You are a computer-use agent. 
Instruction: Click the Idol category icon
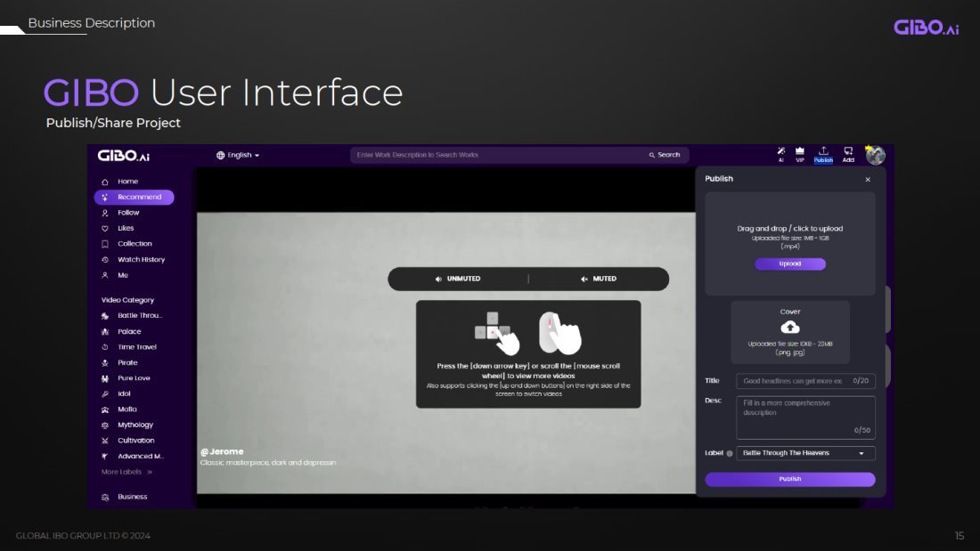[105, 394]
